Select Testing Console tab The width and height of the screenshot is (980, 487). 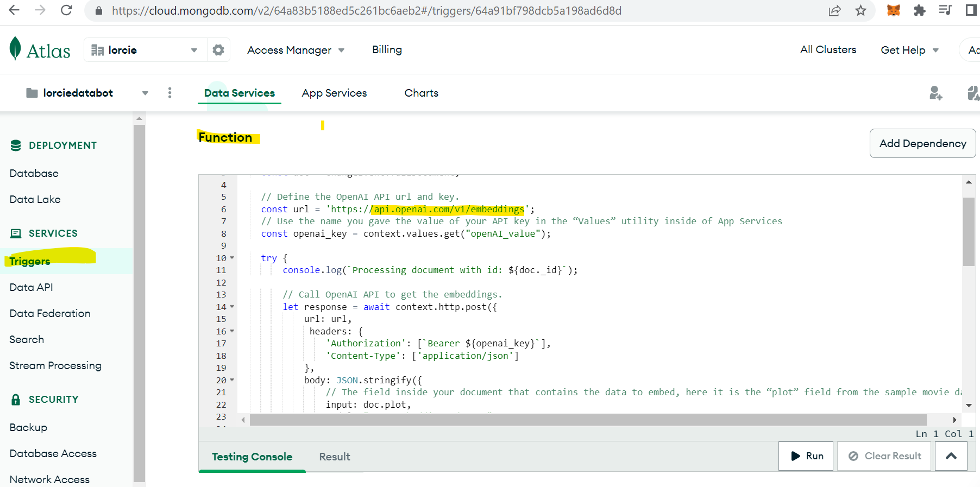[x=252, y=457]
